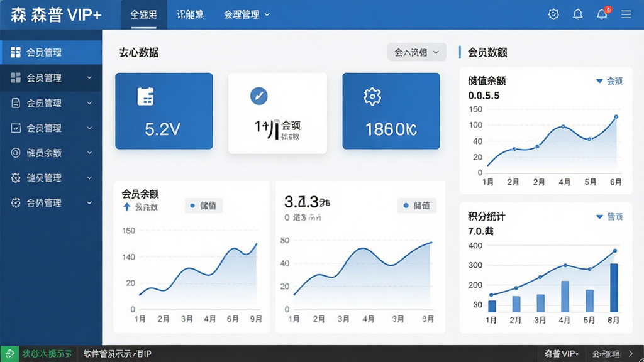Screen dimensions: 644x362
Task: Open the hamburger menu in the header
Action: [626, 14]
